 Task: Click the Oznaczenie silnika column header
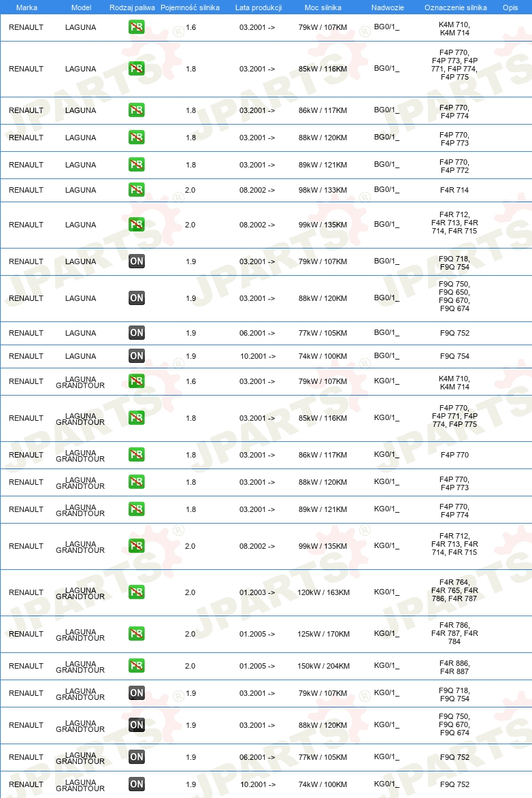click(x=456, y=7)
